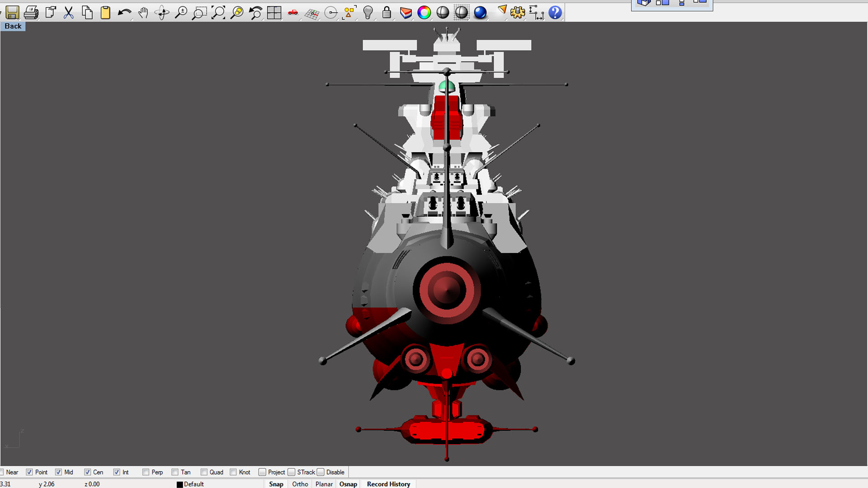Toggle the Osnap status bar pane
Image resolution: width=868 pixels, height=488 pixels.
pyautogui.click(x=348, y=484)
